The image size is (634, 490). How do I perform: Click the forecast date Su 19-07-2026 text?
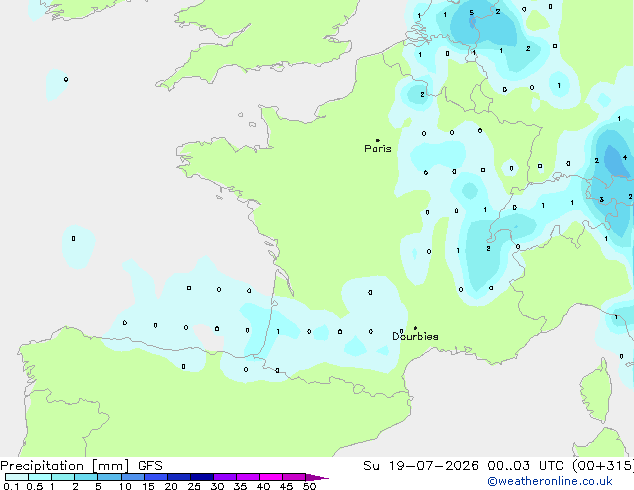(x=421, y=466)
